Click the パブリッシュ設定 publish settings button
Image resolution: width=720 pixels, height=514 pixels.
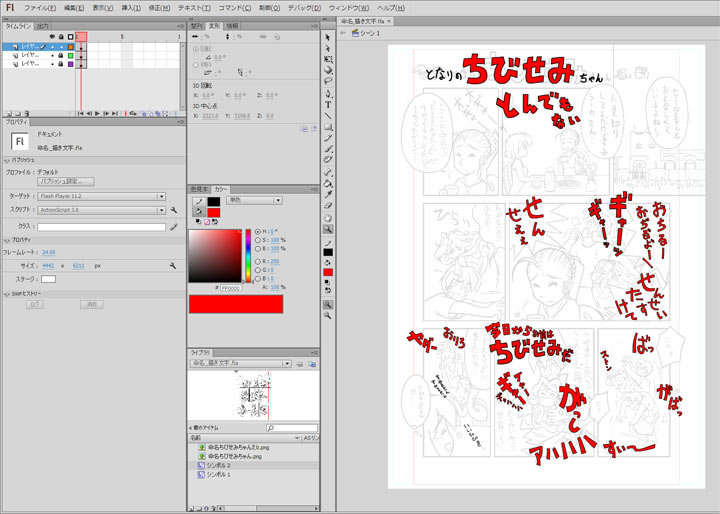point(66,182)
